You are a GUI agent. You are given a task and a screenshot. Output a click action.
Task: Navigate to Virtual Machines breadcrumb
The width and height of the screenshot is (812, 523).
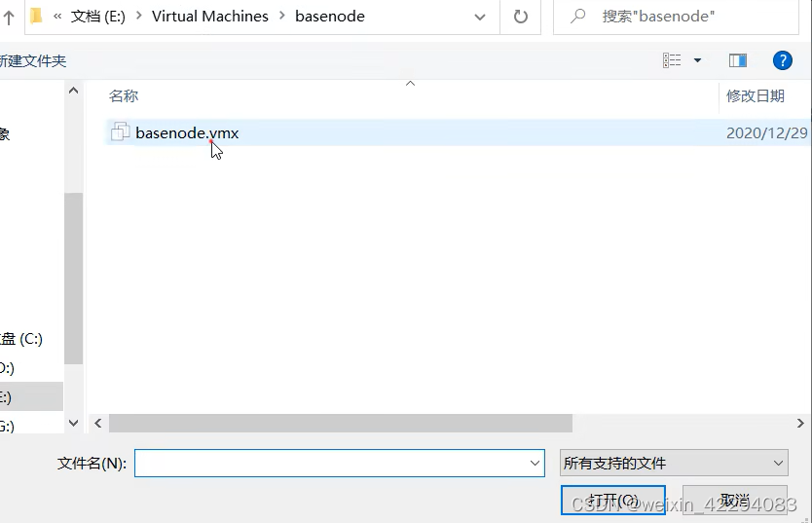pos(209,17)
